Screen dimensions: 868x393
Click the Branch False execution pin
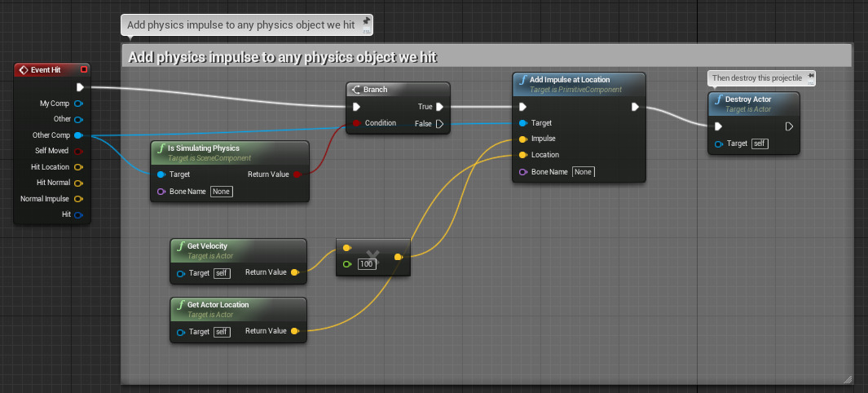440,124
